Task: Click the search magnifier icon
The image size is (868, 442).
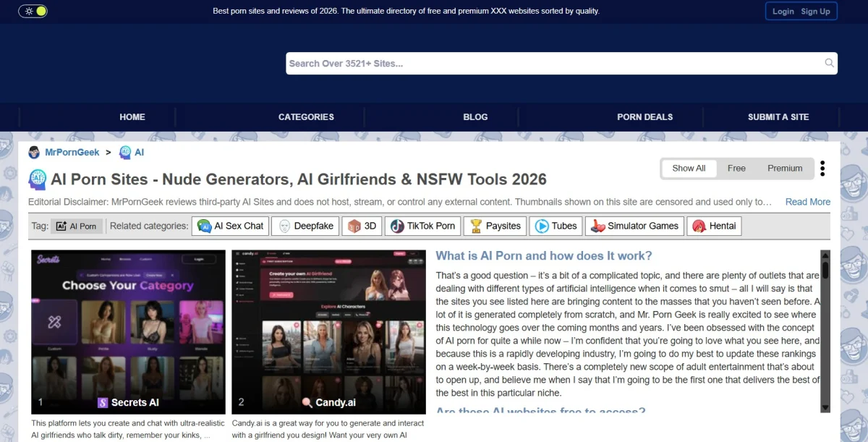Action: click(829, 63)
